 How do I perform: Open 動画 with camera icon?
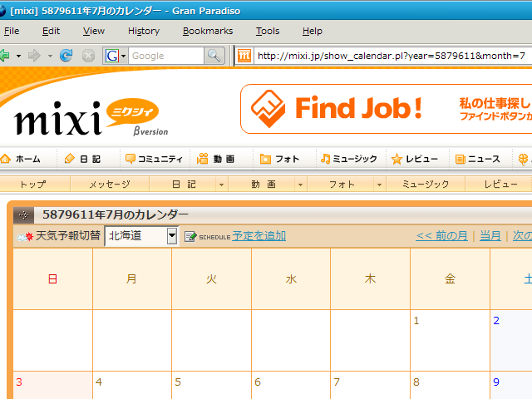pos(216,159)
